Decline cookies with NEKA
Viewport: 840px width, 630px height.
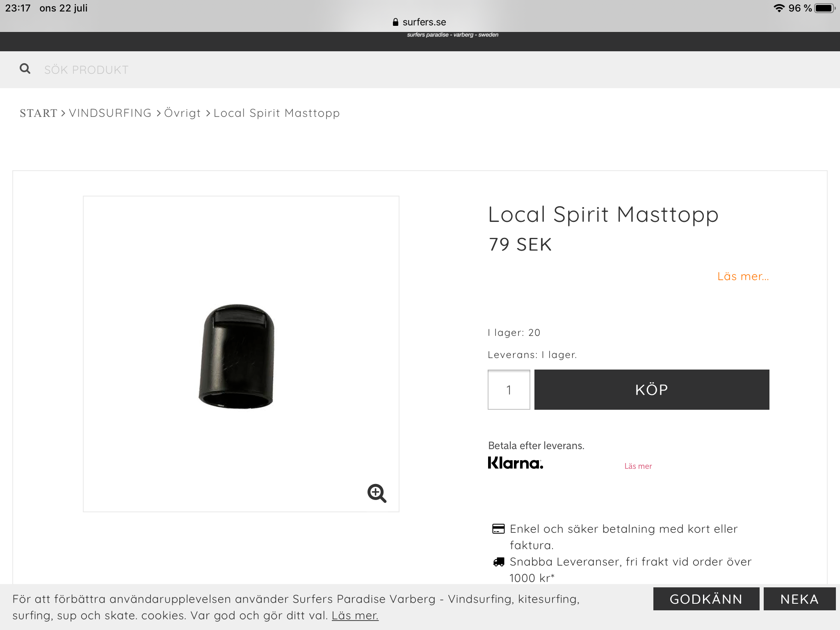pos(799,599)
